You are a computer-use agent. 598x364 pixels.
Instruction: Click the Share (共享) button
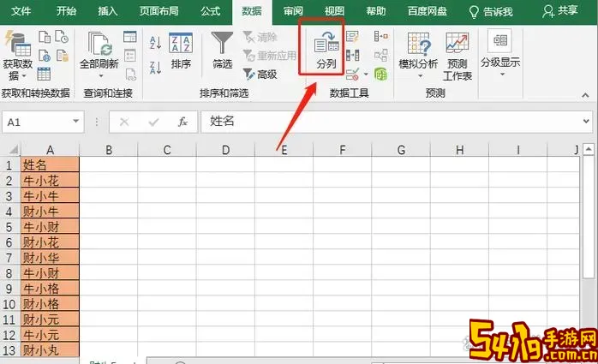(x=559, y=11)
